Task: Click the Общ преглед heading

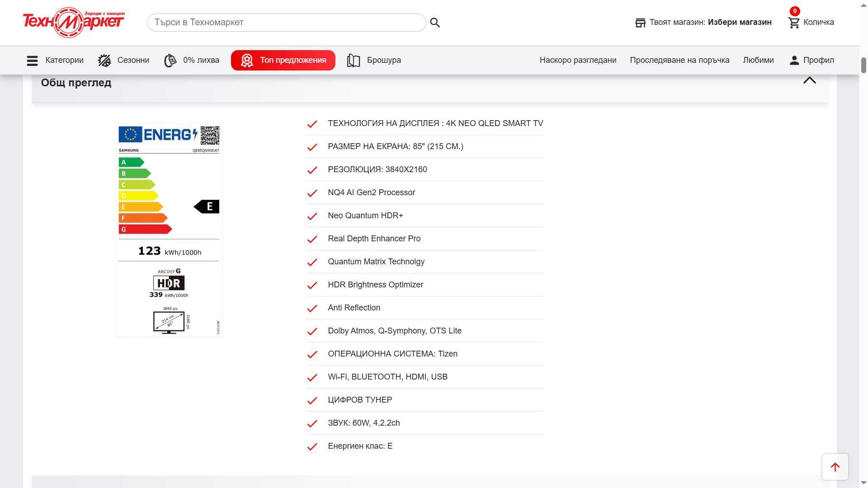Action: tap(76, 83)
